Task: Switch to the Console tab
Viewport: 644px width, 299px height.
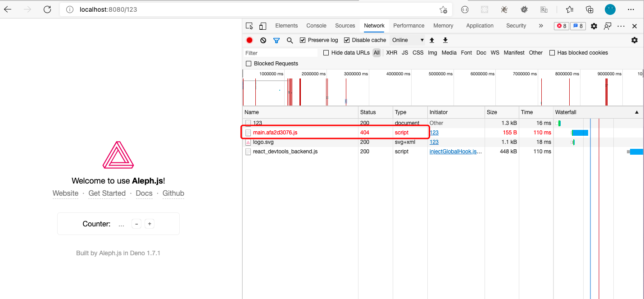Action: point(317,26)
